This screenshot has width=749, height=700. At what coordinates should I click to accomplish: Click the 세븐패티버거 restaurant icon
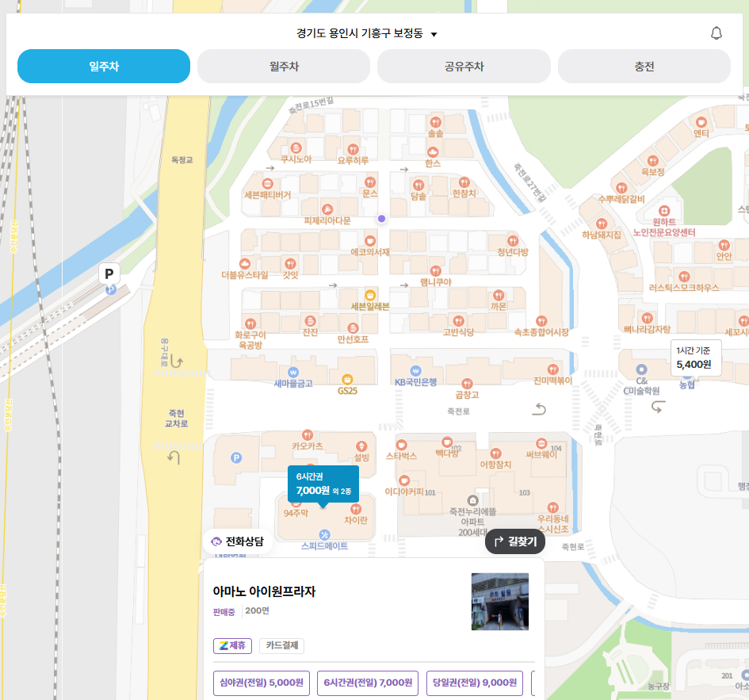coord(268,183)
